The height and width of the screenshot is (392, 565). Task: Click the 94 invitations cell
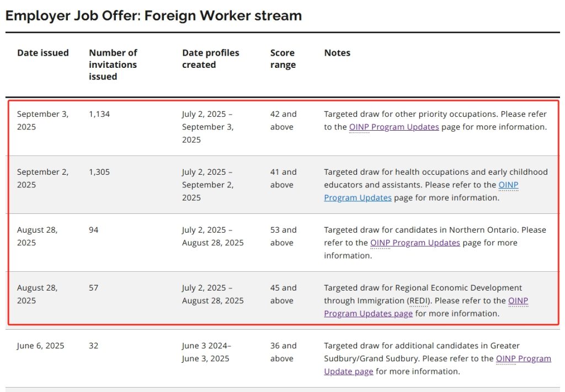coord(94,230)
